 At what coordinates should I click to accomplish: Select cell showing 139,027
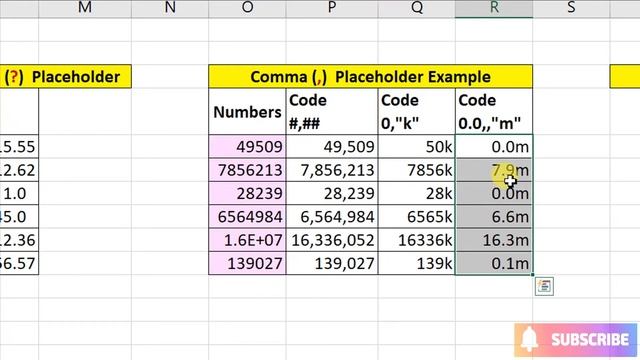(332, 263)
